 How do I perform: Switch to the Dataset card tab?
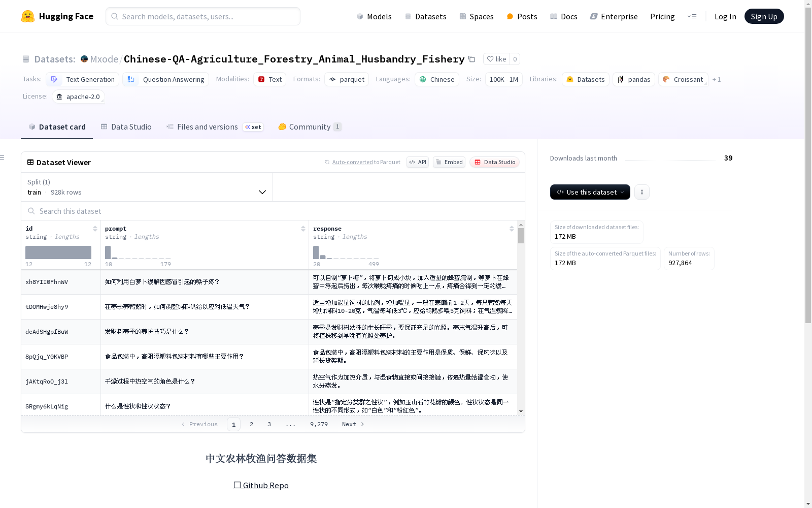coord(57,127)
